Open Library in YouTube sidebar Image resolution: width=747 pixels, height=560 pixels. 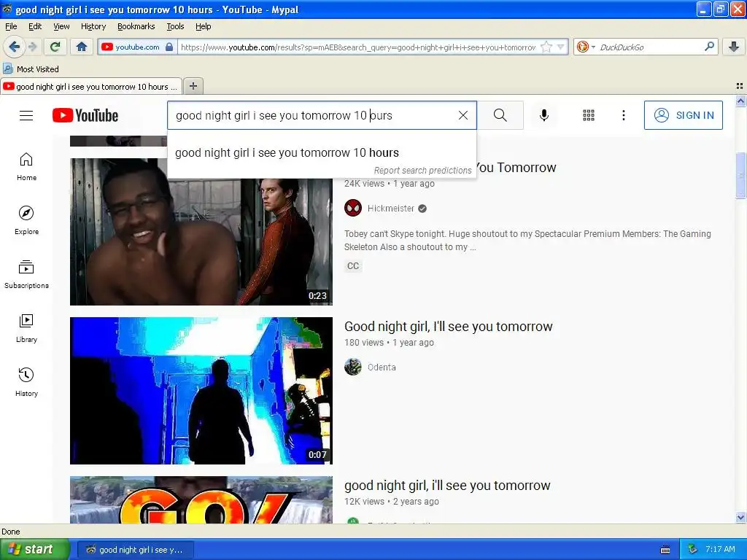(26, 329)
